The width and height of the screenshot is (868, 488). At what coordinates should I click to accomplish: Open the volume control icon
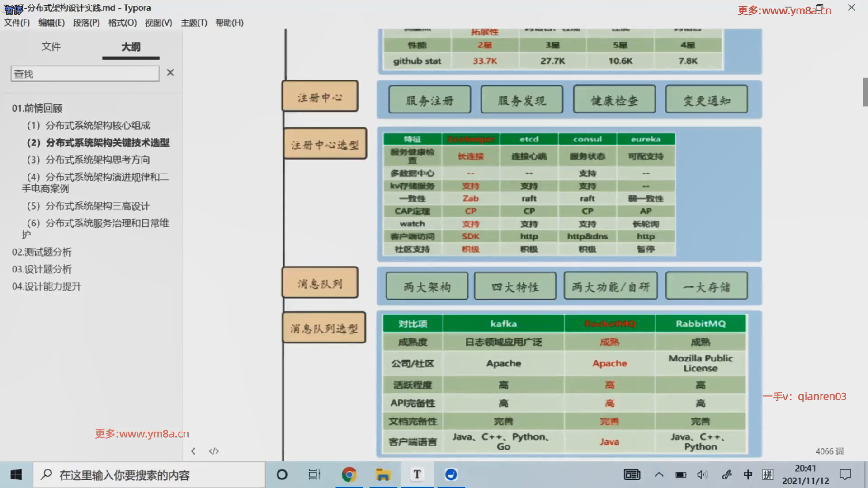pyautogui.click(x=702, y=474)
